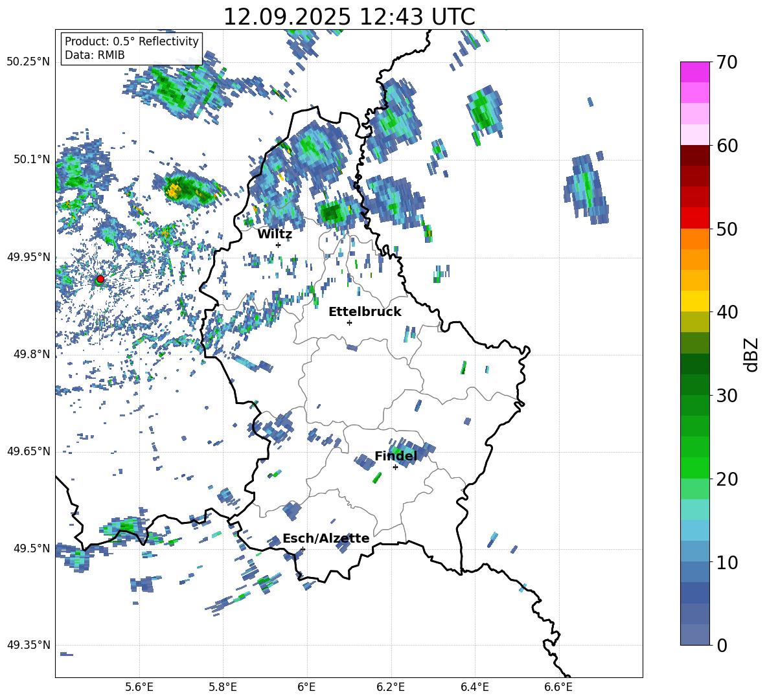Click the 50.1°N latitude label
This screenshot has height=700, width=767.
pyautogui.click(x=32, y=159)
